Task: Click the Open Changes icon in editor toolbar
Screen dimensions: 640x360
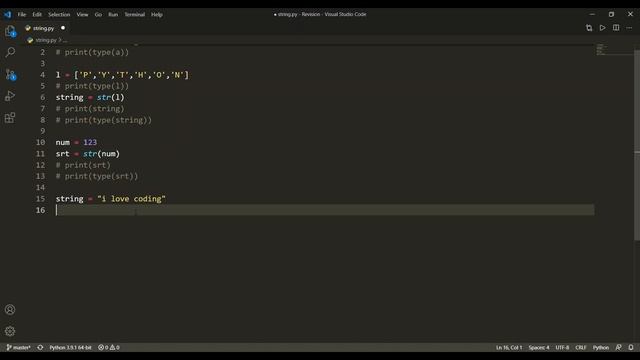Action: (x=589, y=28)
